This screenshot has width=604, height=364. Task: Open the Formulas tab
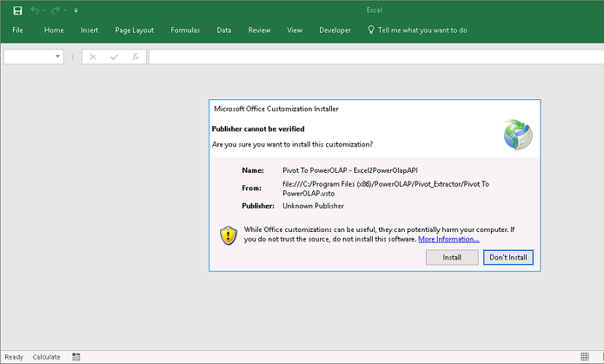(185, 30)
